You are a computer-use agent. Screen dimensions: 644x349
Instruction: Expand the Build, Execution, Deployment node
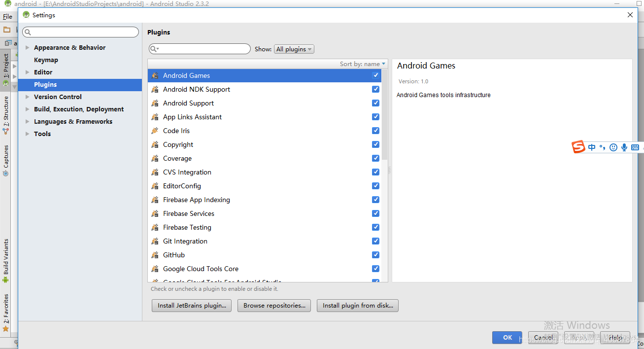[28, 109]
